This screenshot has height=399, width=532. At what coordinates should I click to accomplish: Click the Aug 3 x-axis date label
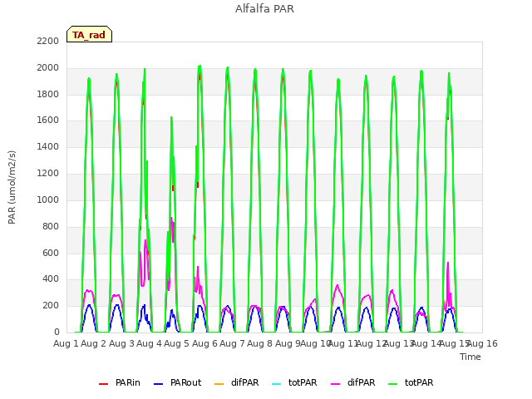pyautogui.click(x=121, y=343)
